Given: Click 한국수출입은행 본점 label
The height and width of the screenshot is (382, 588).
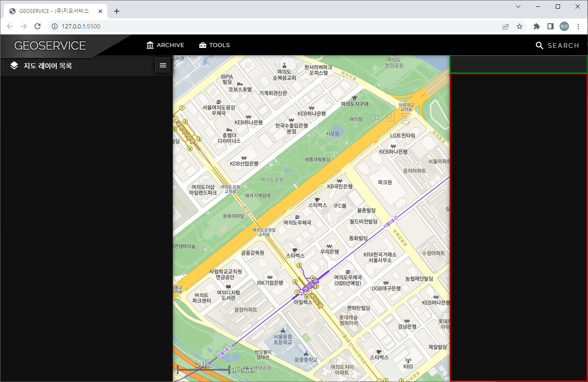Looking at the screenshot, I should click(292, 128).
